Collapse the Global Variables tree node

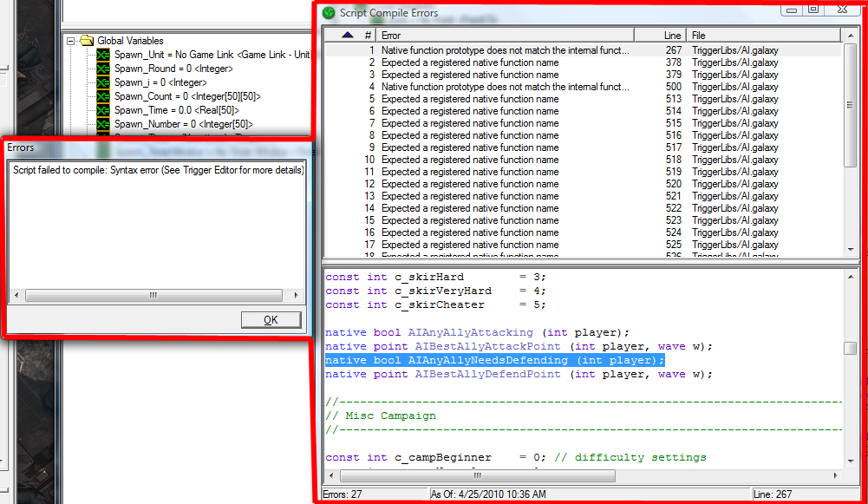click(x=70, y=41)
